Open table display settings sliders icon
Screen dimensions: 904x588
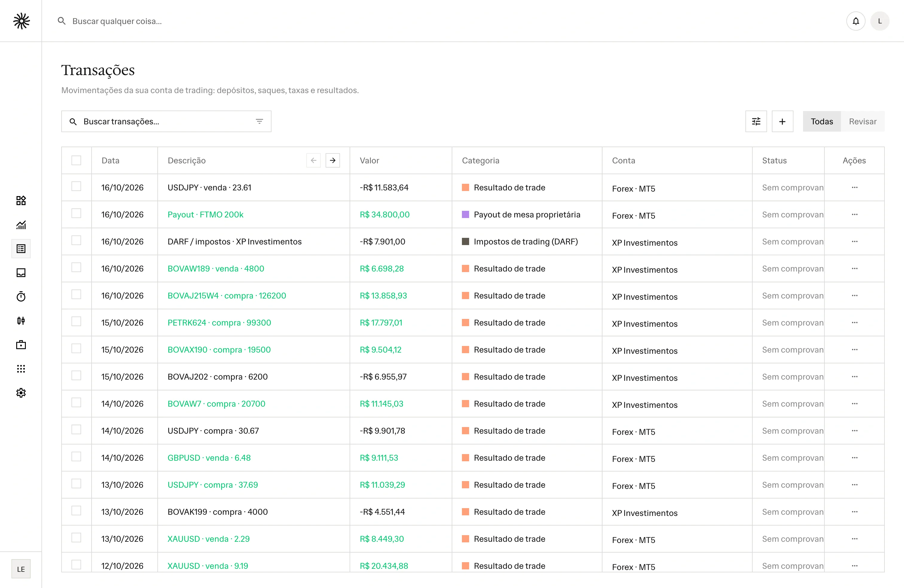pyautogui.click(x=756, y=122)
